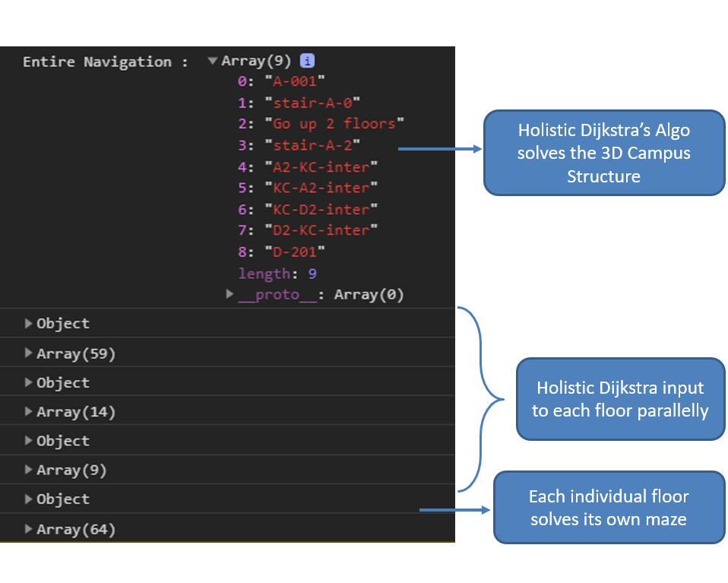Click the "input to each floor parallelly" callout
This screenshot has height=583, width=728.
click(620, 399)
